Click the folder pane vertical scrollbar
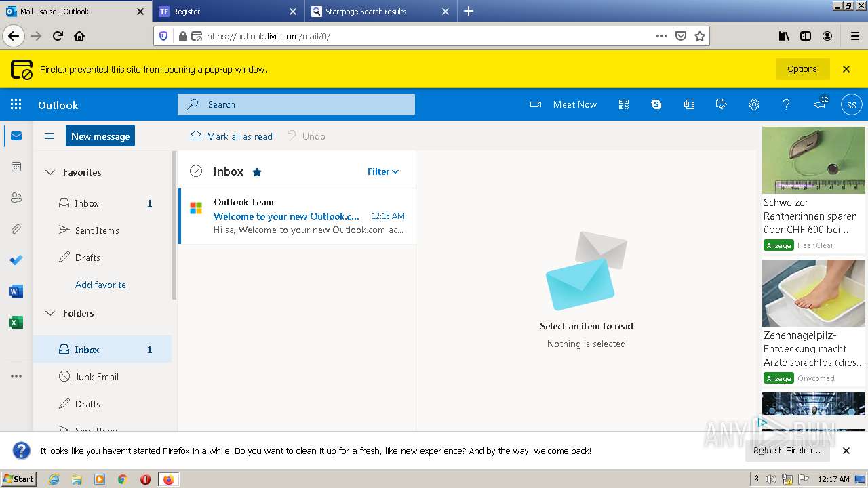 (x=174, y=225)
